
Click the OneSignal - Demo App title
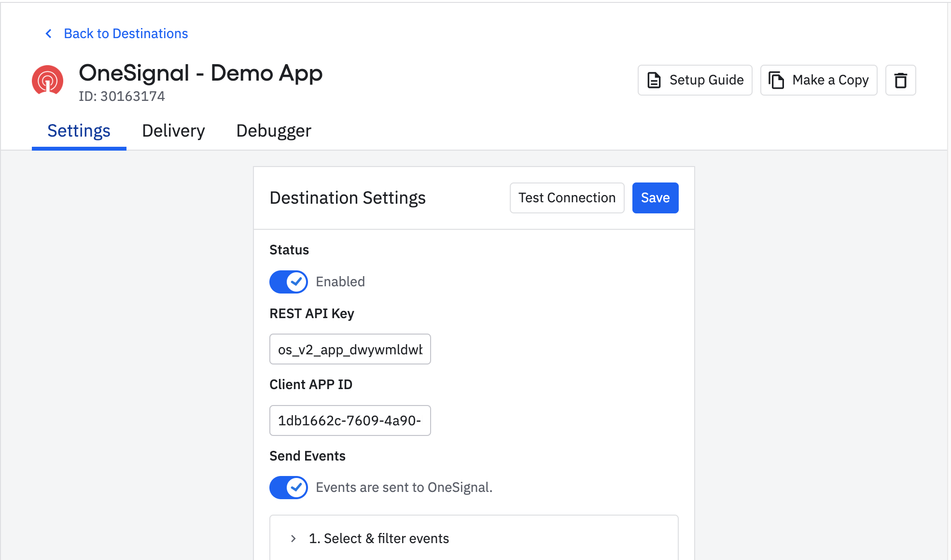click(x=200, y=73)
